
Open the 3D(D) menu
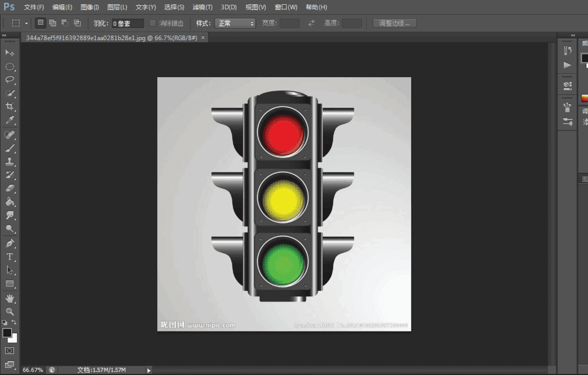[229, 7]
